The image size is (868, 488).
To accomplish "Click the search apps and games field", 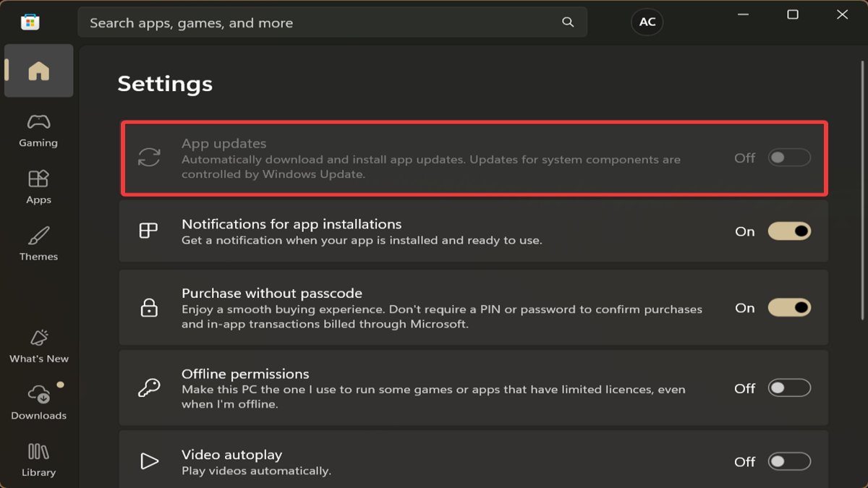I will tap(318, 22).
